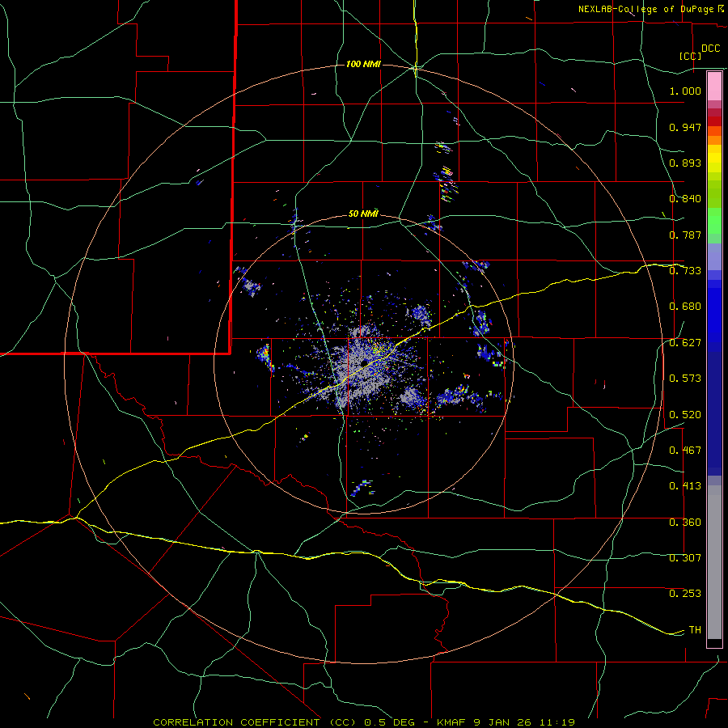Click the 0.573 scale label
728x728 pixels.
[x=685, y=379]
